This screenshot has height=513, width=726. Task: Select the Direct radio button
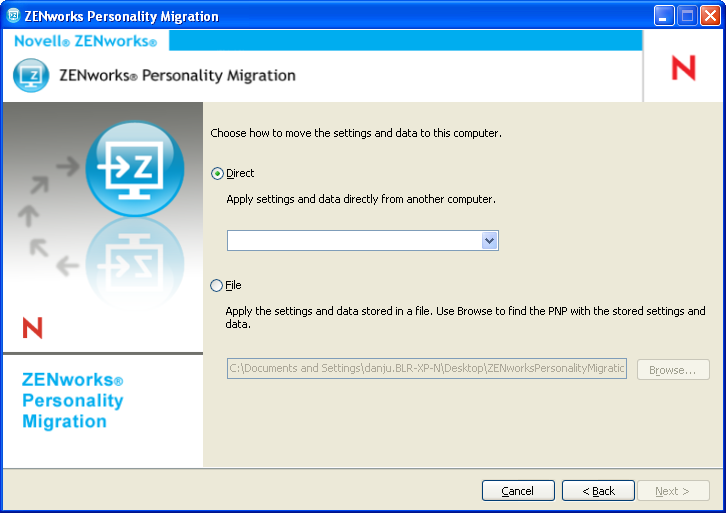click(x=217, y=174)
